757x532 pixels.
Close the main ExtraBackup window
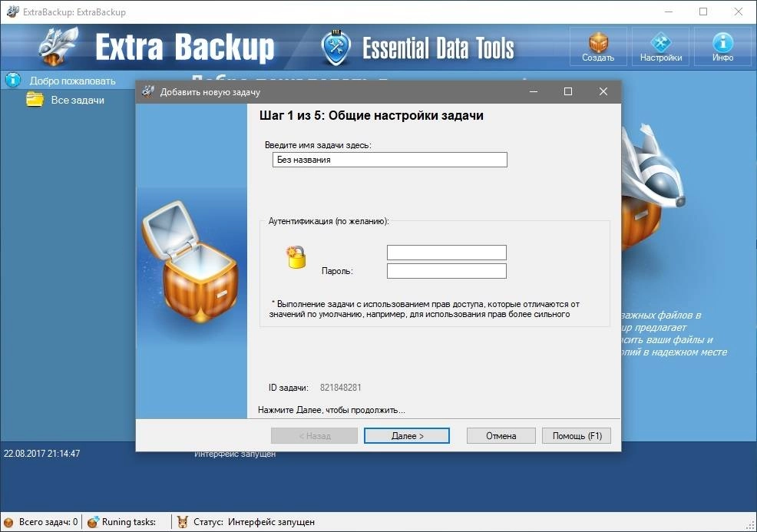tap(738, 12)
